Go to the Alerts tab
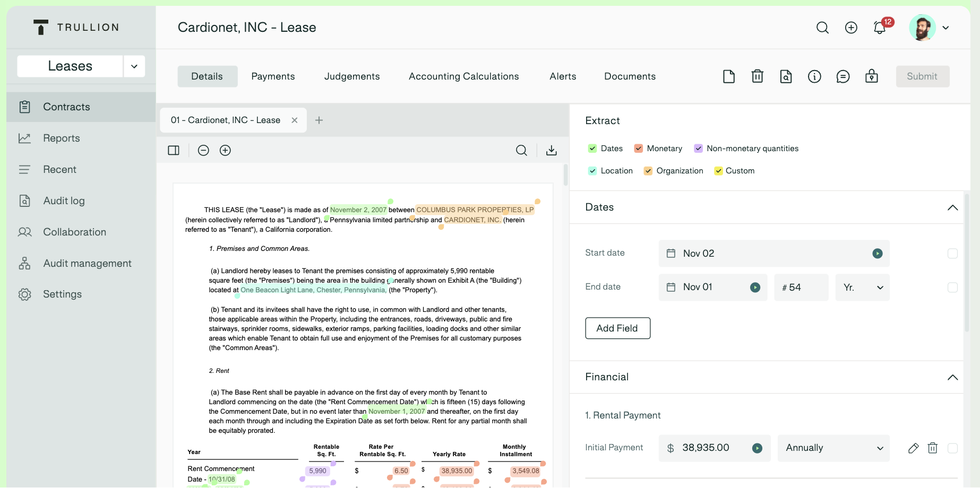Screen dimensions: 980x488 pos(563,76)
